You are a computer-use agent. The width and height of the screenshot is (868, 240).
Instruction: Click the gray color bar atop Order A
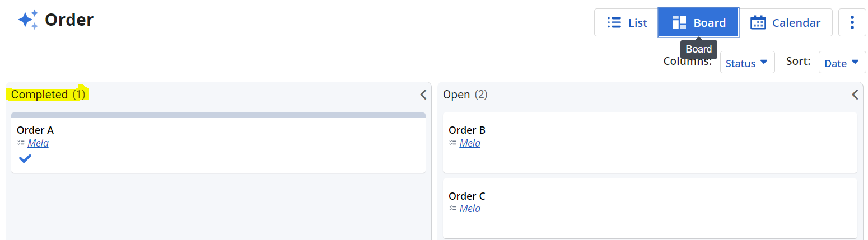click(218, 115)
